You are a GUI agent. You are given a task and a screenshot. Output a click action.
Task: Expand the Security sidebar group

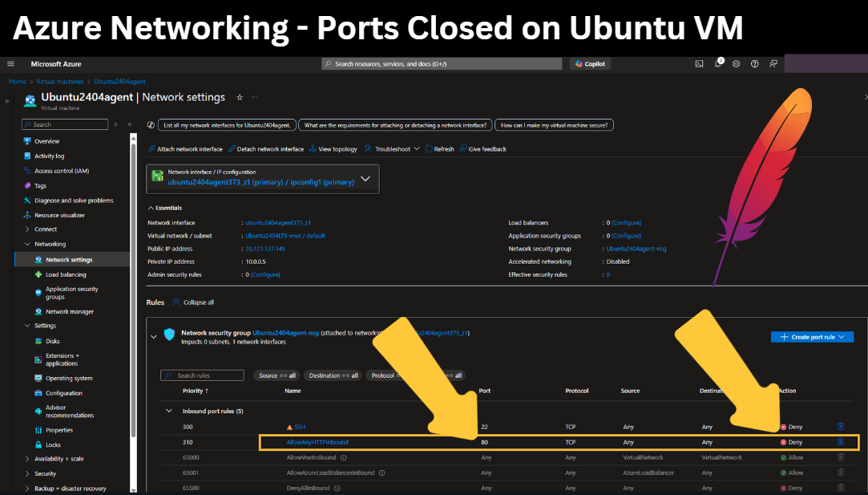pos(27,473)
